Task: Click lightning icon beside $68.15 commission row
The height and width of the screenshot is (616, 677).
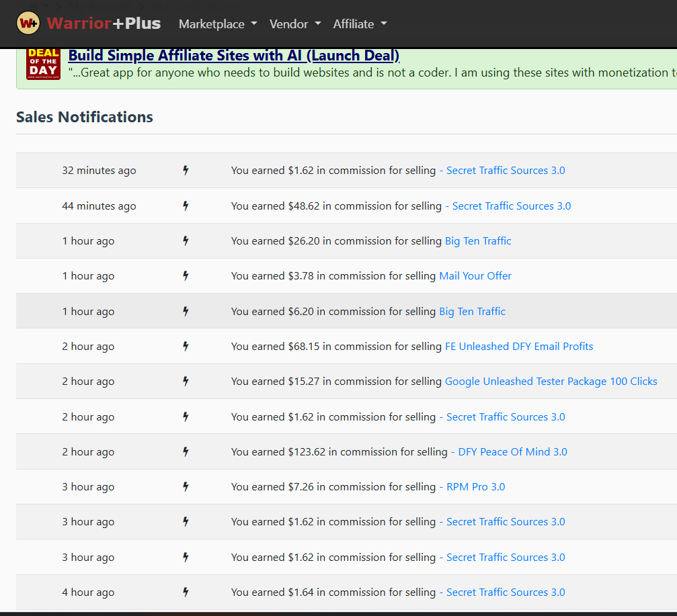Action: point(186,347)
